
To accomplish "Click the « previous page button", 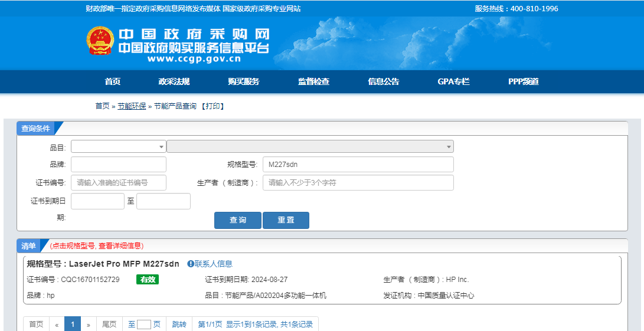I will coord(57,325).
